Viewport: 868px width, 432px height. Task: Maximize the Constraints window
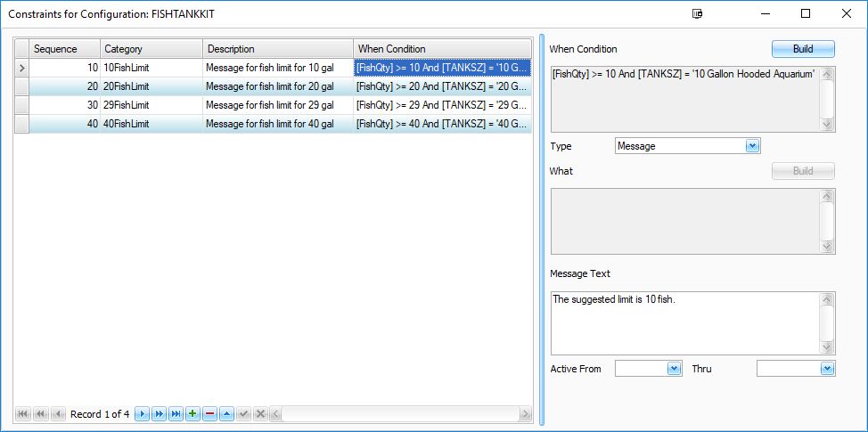tap(806, 14)
